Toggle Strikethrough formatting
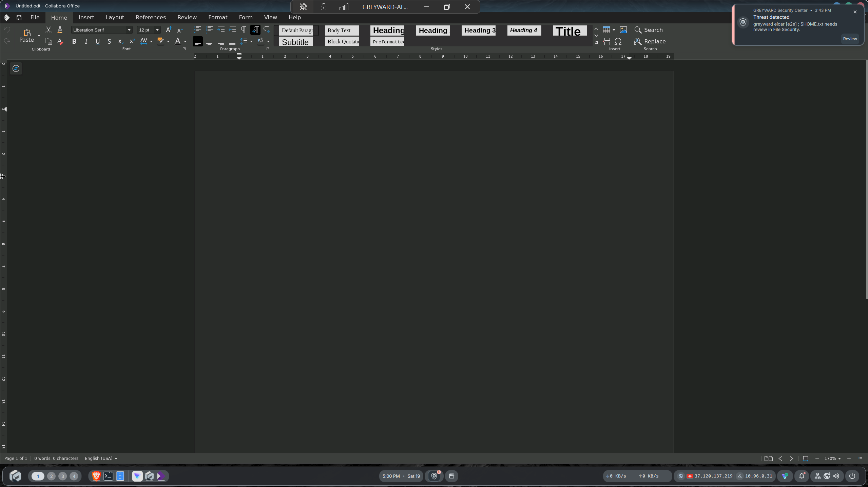868x487 pixels. click(x=109, y=41)
